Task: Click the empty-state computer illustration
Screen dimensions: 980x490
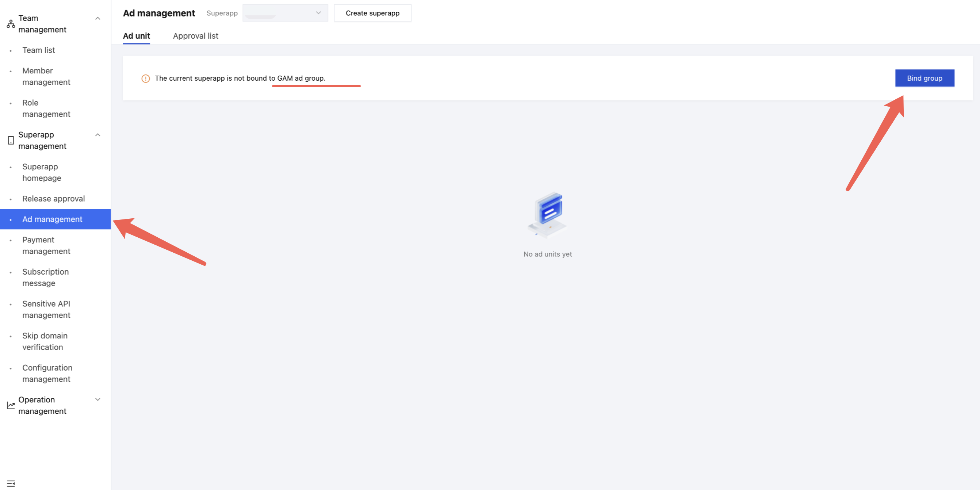Action: [547, 215]
